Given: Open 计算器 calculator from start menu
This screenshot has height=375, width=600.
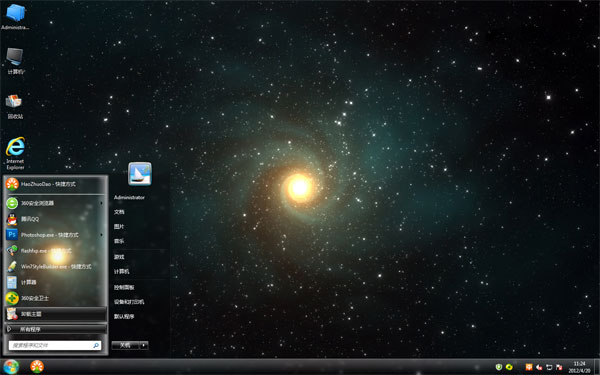Looking at the screenshot, I should click(x=55, y=282).
